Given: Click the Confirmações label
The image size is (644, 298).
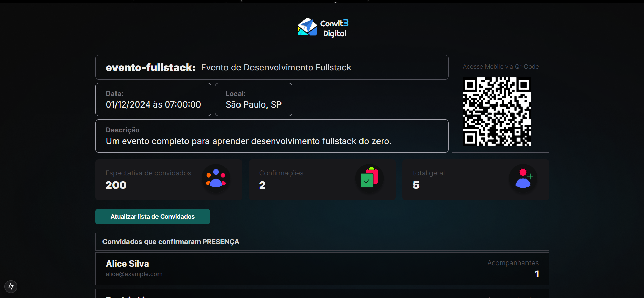Looking at the screenshot, I should coord(281,173).
